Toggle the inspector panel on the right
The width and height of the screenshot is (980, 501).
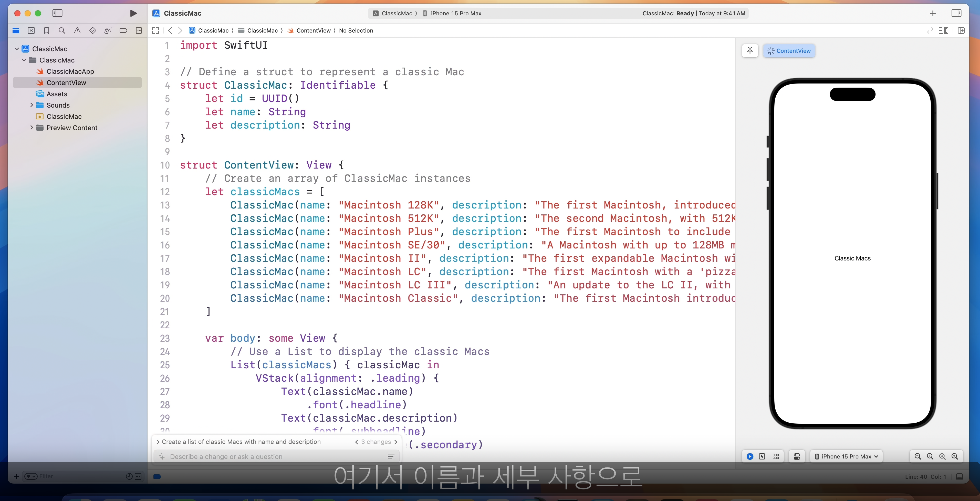click(956, 13)
